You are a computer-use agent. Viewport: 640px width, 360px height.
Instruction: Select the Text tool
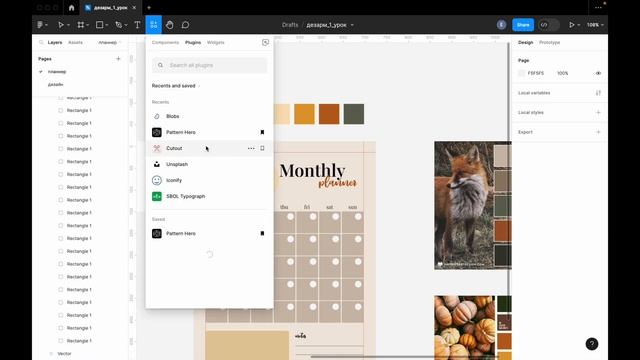pyautogui.click(x=138, y=25)
